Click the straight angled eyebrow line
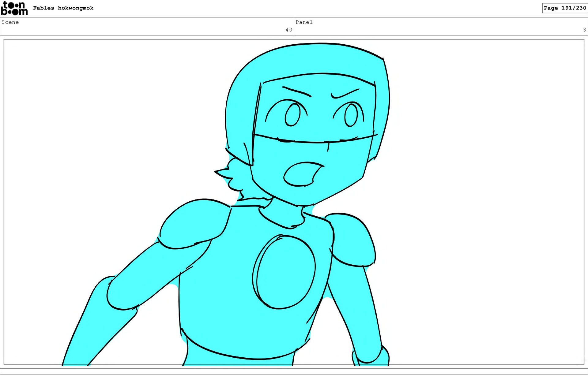This screenshot has height=380, width=588. [296, 91]
